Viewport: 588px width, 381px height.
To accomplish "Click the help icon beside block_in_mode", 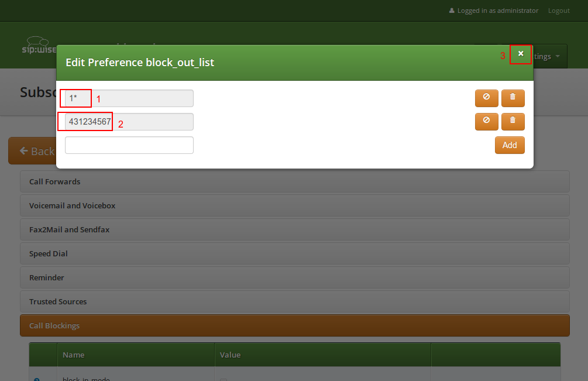I will click(x=36, y=379).
